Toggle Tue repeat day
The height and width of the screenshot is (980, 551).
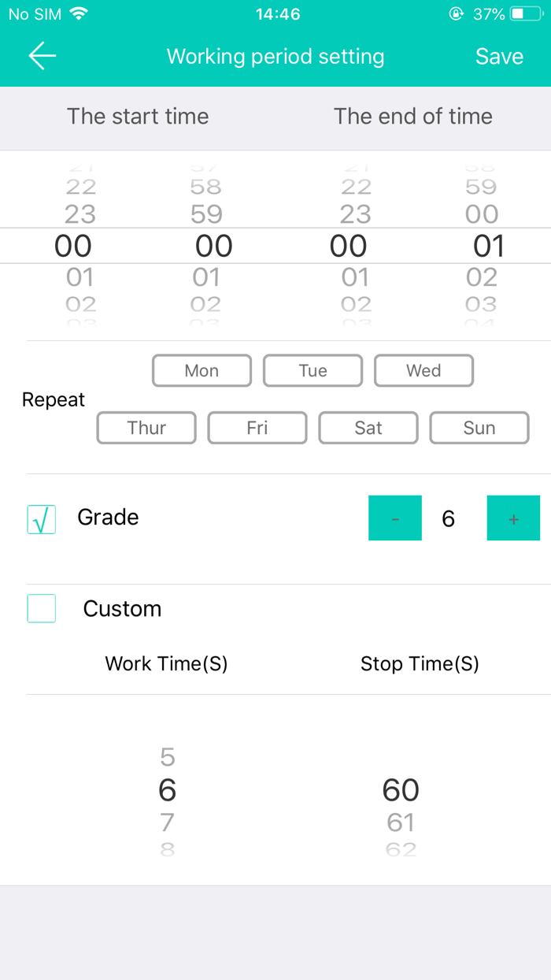point(312,370)
